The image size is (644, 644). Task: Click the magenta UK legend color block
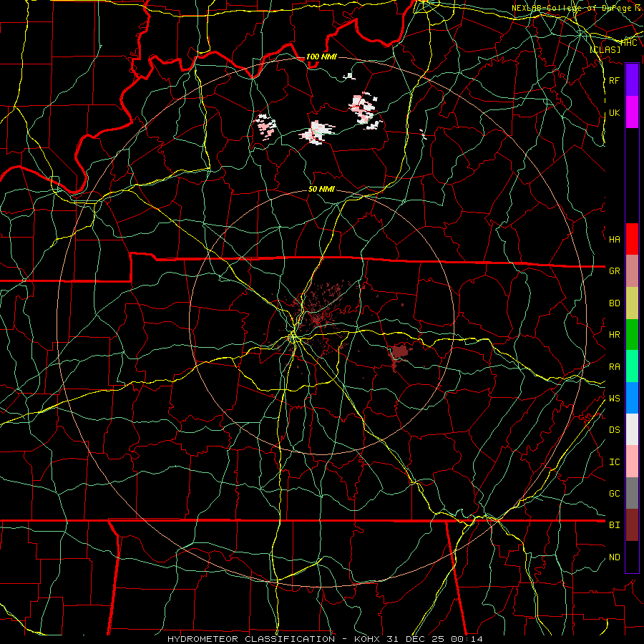(x=632, y=112)
